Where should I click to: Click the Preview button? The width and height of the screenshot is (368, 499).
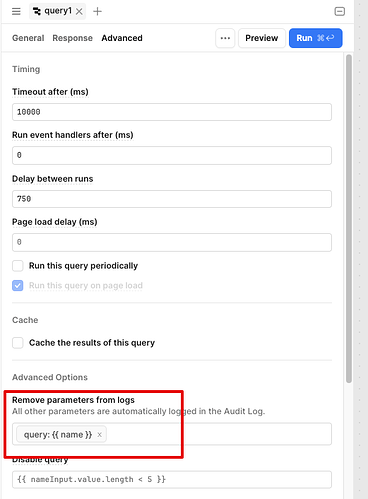(262, 38)
